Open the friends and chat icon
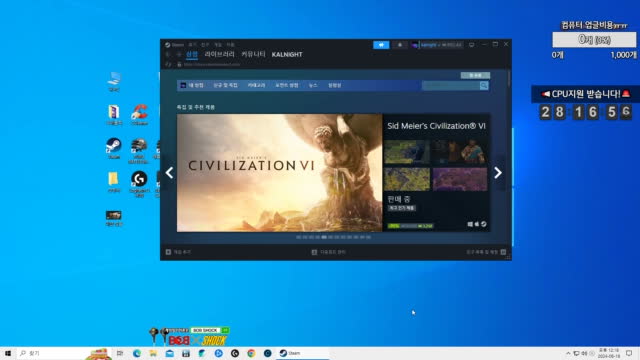 [x=503, y=252]
